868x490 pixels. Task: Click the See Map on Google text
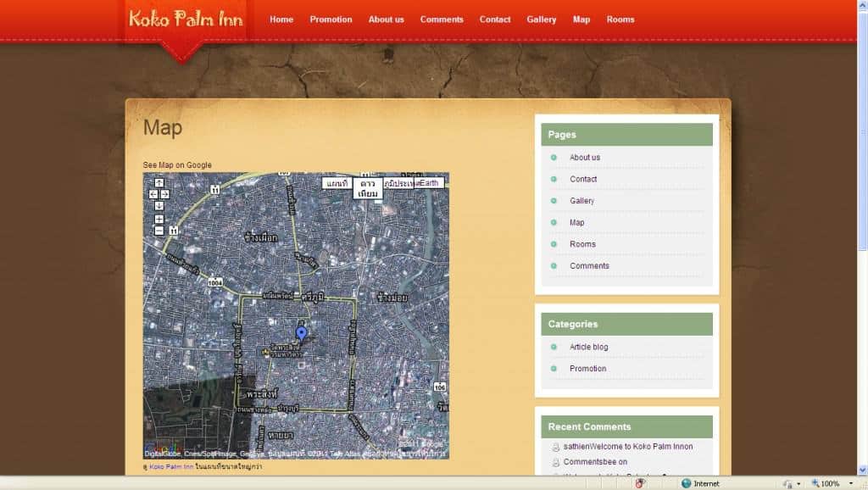177,165
